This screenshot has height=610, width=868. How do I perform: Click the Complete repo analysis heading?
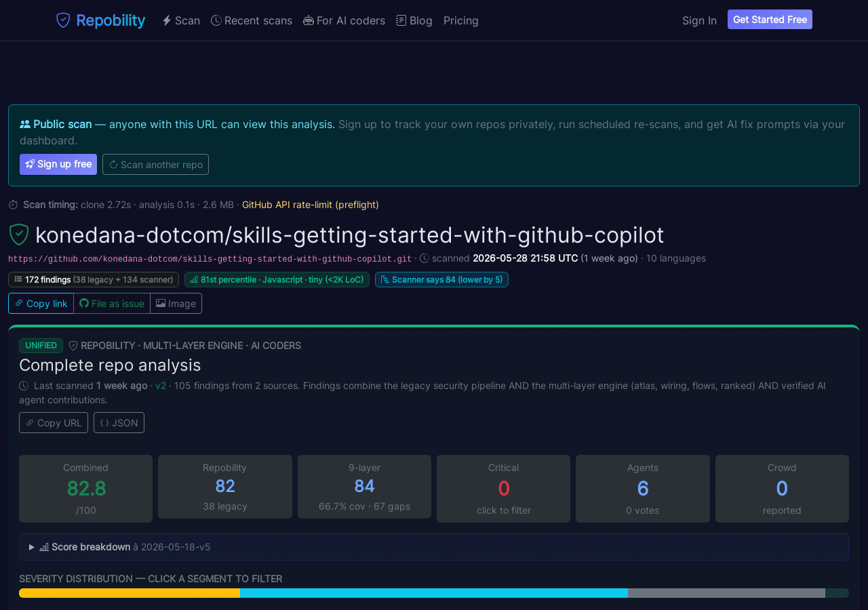pos(110,365)
